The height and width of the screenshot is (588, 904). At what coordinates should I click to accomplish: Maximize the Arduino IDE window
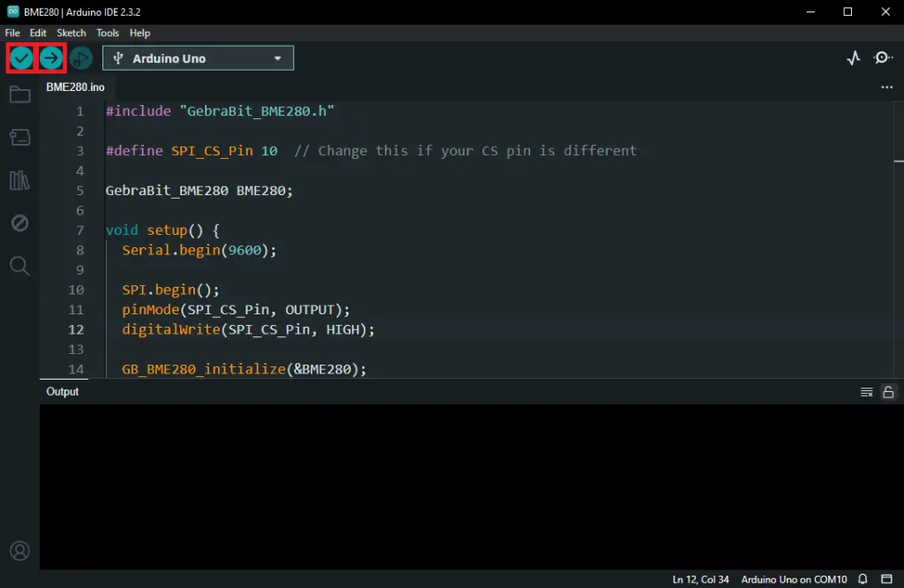847,11
